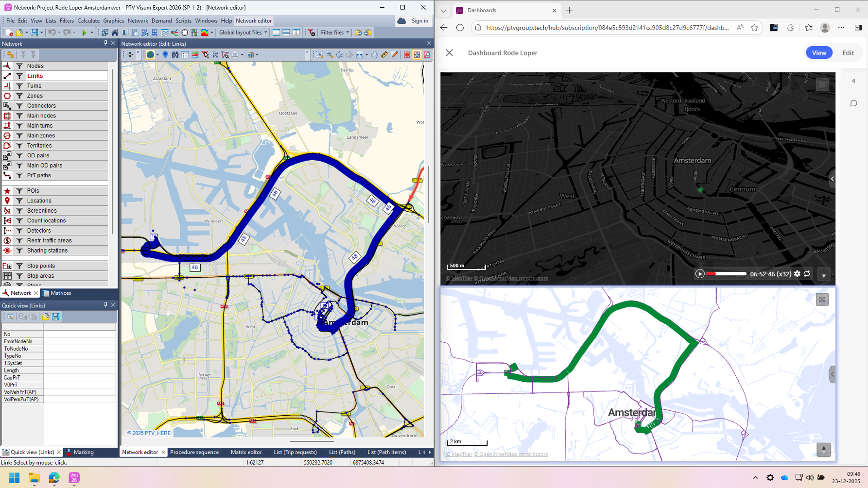868x488 pixels.
Task: Select the measuring ruler tool in Network editor
Action: [x=384, y=55]
